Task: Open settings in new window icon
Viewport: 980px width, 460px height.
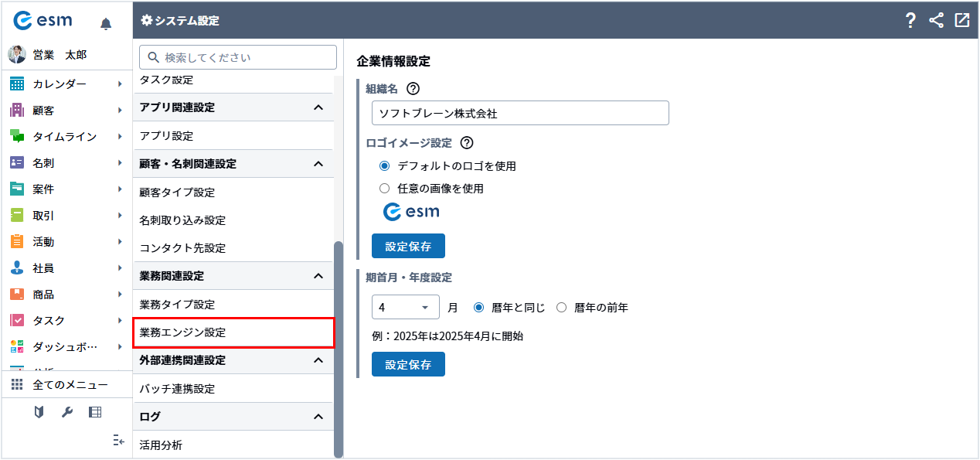Action: (x=961, y=21)
